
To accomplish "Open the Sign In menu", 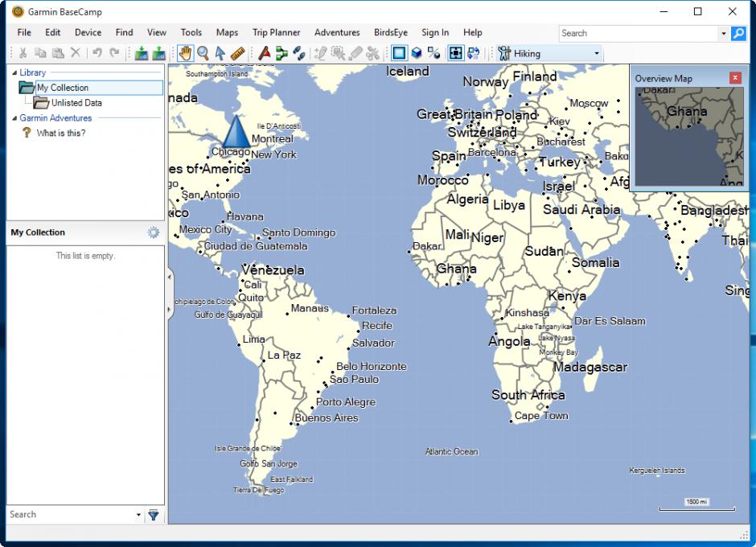I will [x=435, y=32].
